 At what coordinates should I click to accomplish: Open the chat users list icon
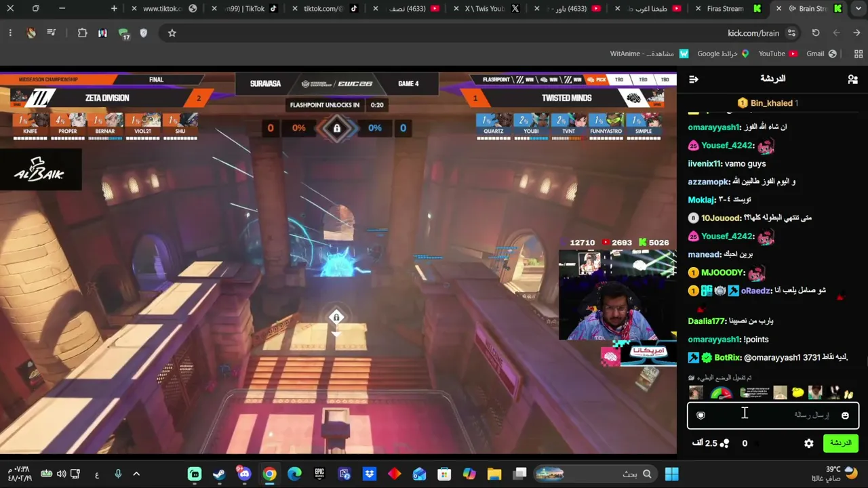click(852, 79)
